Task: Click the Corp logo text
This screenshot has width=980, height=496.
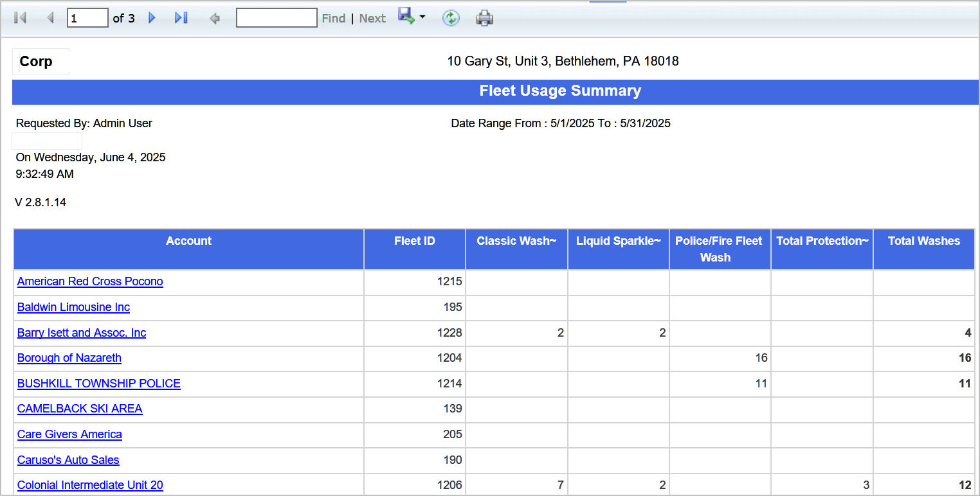Action: coord(36,62)
